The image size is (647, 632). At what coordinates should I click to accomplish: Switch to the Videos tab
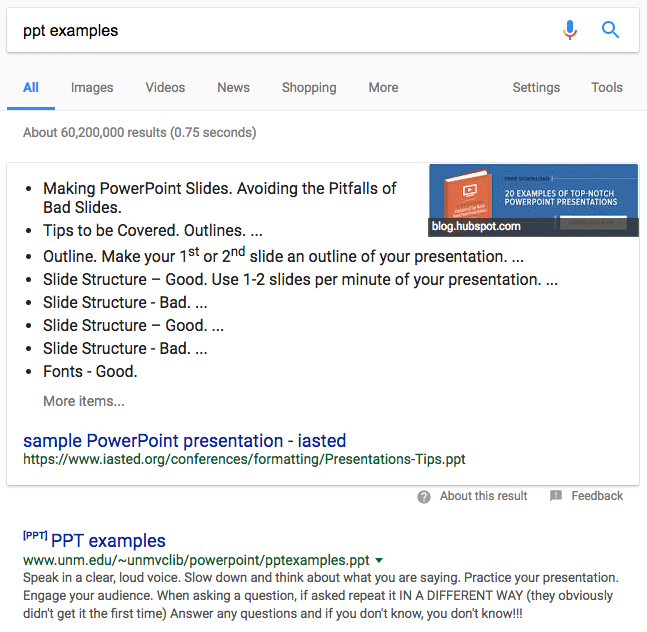click(165, 87)
